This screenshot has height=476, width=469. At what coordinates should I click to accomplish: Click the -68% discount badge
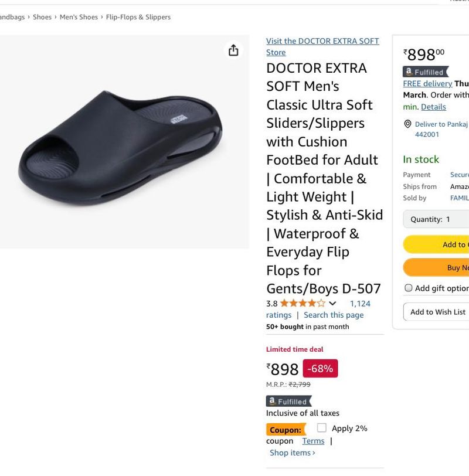pos(320,369)
